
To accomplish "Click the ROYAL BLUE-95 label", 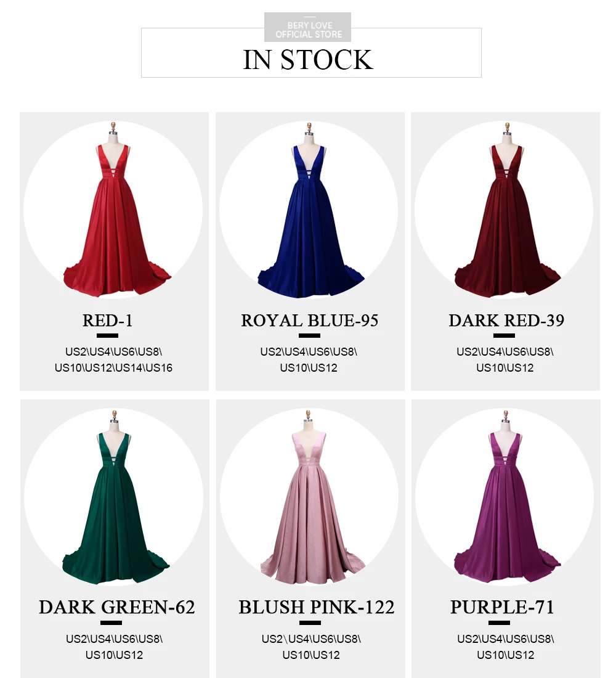I will pyautogui.click(x=309, y=321).
